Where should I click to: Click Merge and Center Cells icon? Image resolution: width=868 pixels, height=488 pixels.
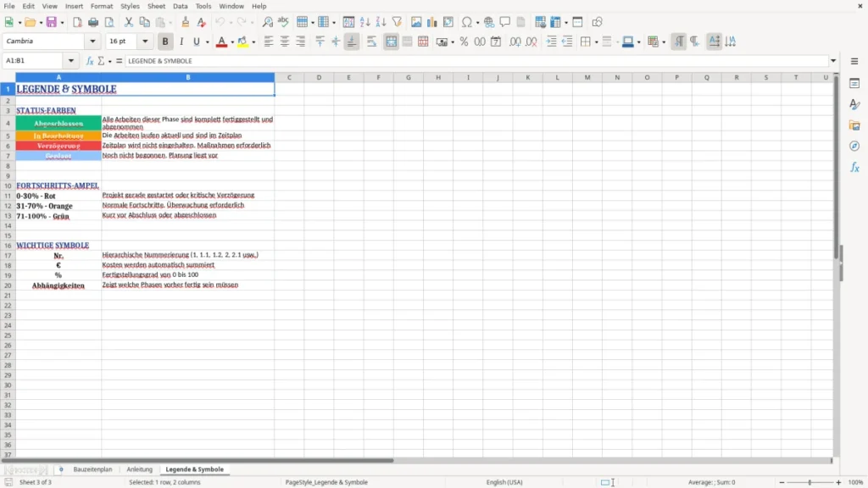tap(391, 42)
